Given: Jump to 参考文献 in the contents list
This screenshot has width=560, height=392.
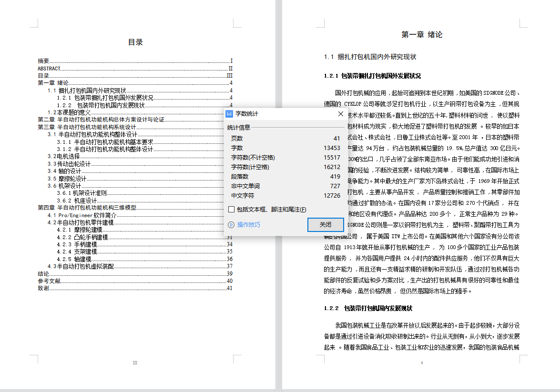Looking at the screenshot, I should 49,281.
